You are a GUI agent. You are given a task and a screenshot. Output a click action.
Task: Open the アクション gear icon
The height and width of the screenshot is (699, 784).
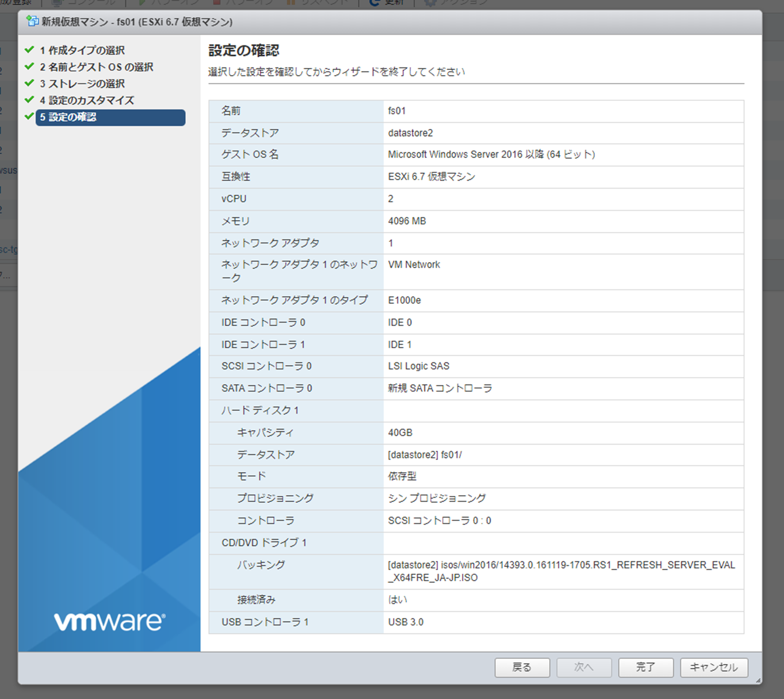430,2
